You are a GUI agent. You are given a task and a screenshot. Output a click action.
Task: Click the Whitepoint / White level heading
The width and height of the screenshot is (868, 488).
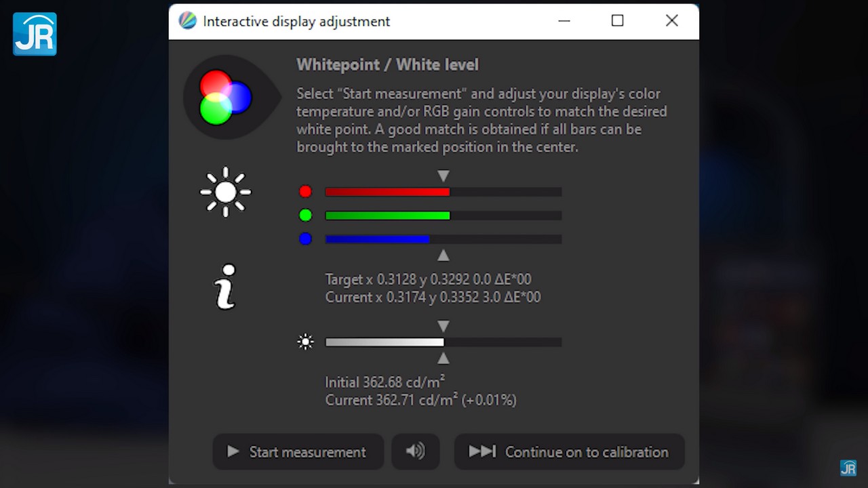[x=387, y=65]
